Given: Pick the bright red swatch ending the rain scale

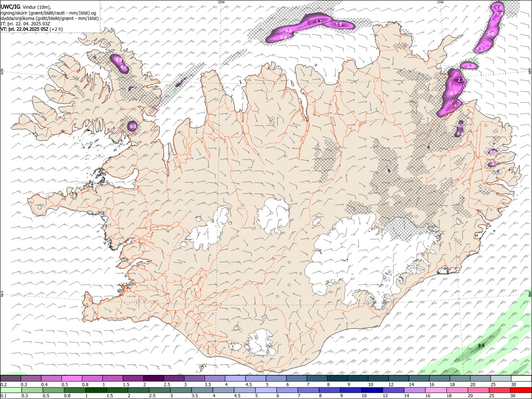Looking at the screenshot, I should coord(521,390).
